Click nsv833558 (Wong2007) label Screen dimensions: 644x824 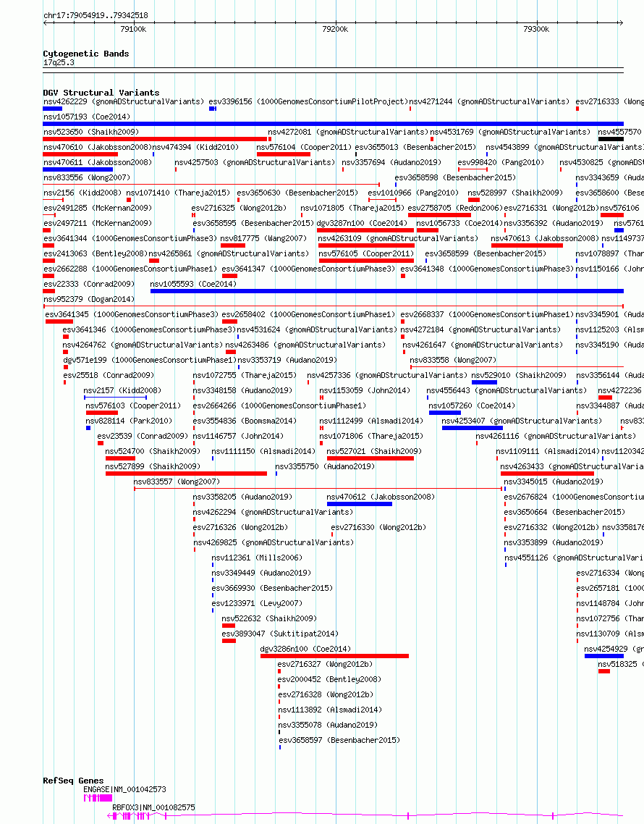point(453,361)
